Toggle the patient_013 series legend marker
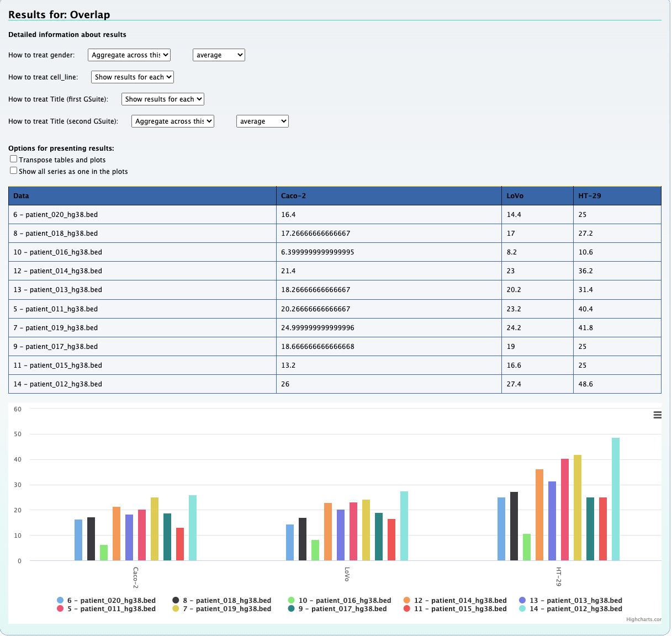Screen dimensions: 672x636 click(x=522, y=600)
